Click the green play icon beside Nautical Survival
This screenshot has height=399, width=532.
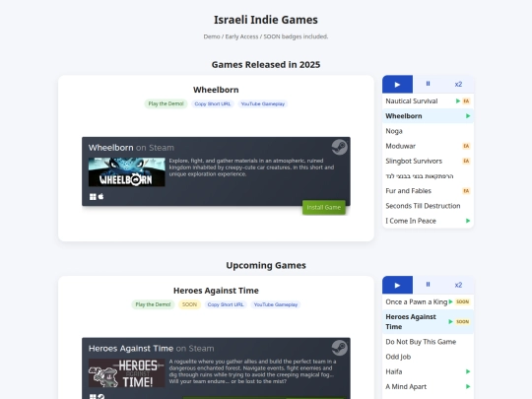[458, 101]
